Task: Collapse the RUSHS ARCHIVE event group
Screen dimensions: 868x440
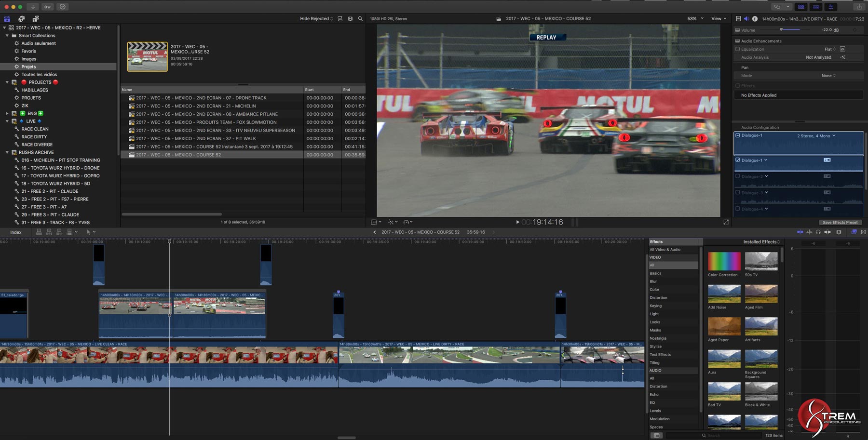Action: (7, 152)
